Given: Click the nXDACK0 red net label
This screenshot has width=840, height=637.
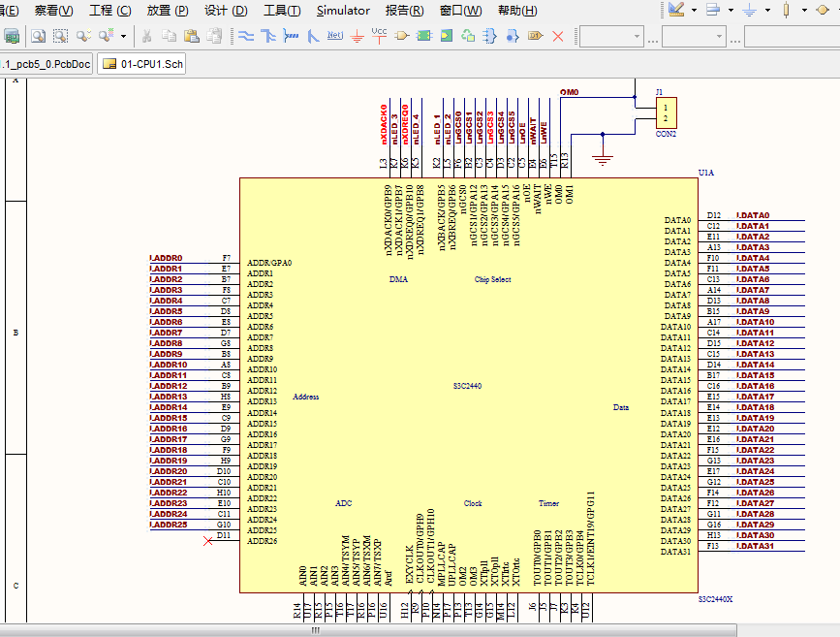Looking at the screenshot, I should 384,124.
